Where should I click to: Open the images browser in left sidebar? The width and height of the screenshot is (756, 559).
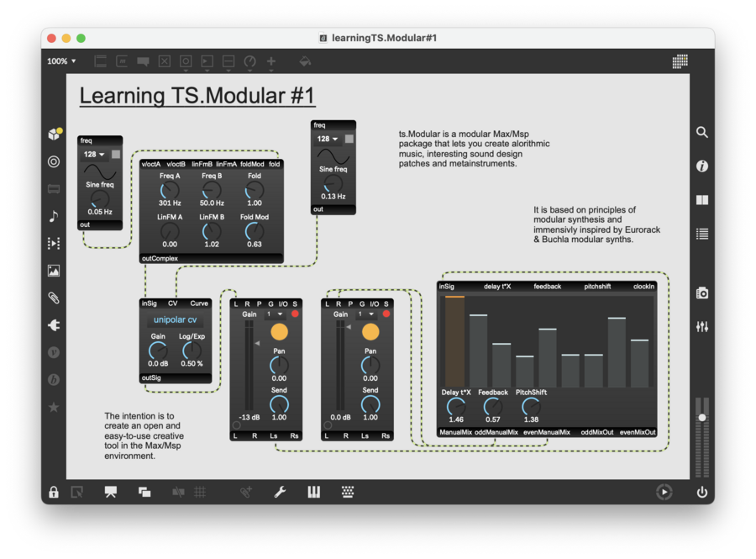pos(54,271)
